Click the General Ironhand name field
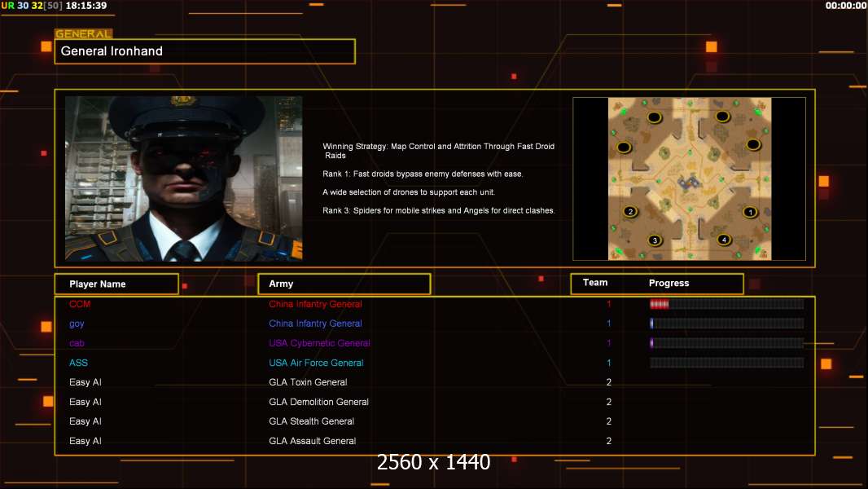The width and height of the screenshot is (868, 489). pos(205,51)
